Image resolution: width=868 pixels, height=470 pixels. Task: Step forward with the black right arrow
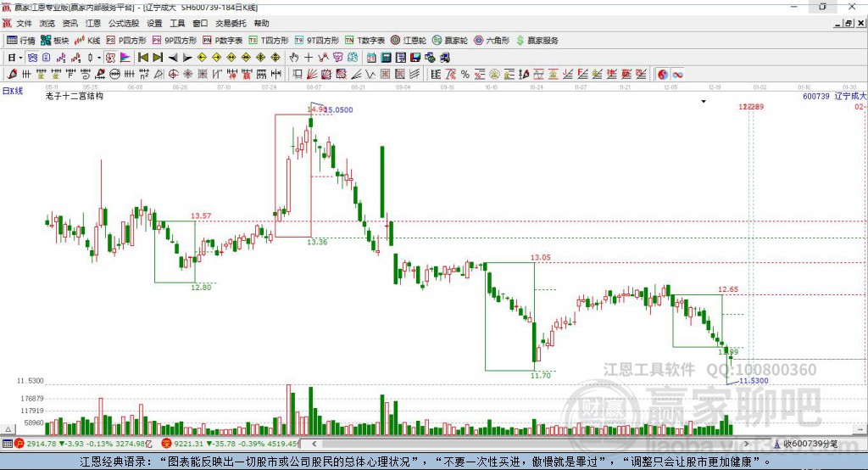click(x=186, y=58)
